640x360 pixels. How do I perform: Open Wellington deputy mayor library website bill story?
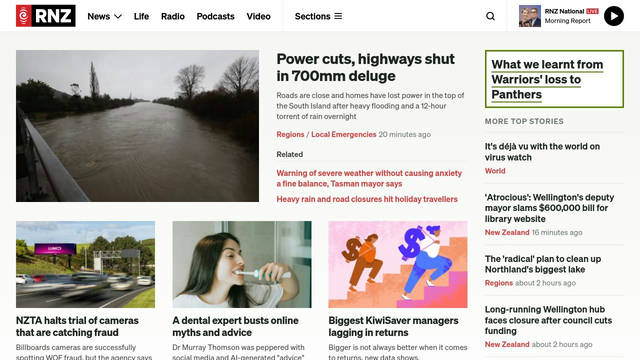point(549,208)
